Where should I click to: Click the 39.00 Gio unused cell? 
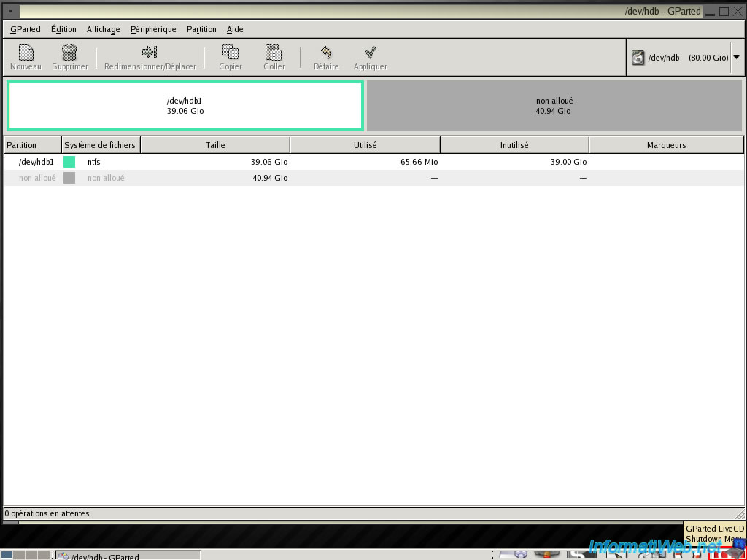568,162
